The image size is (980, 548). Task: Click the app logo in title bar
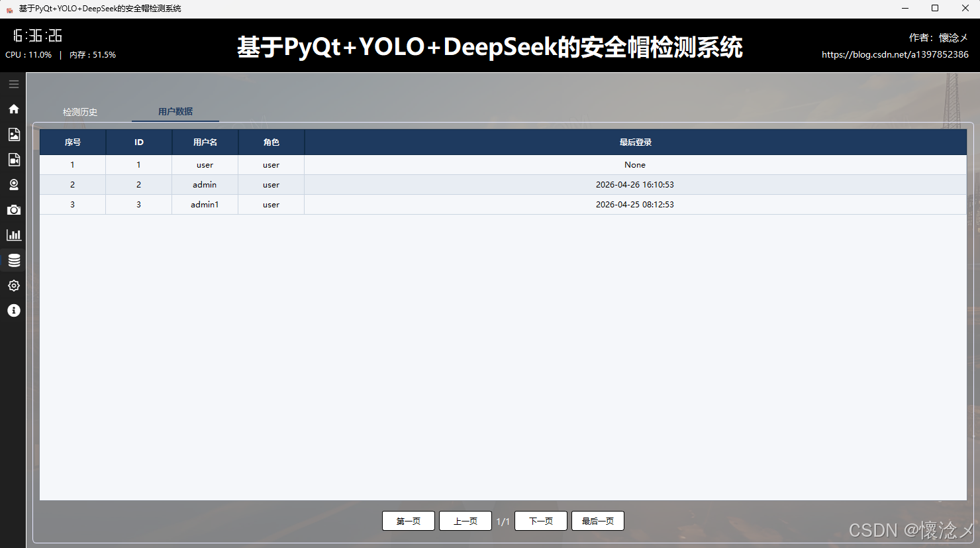click(x=9, y=9)
